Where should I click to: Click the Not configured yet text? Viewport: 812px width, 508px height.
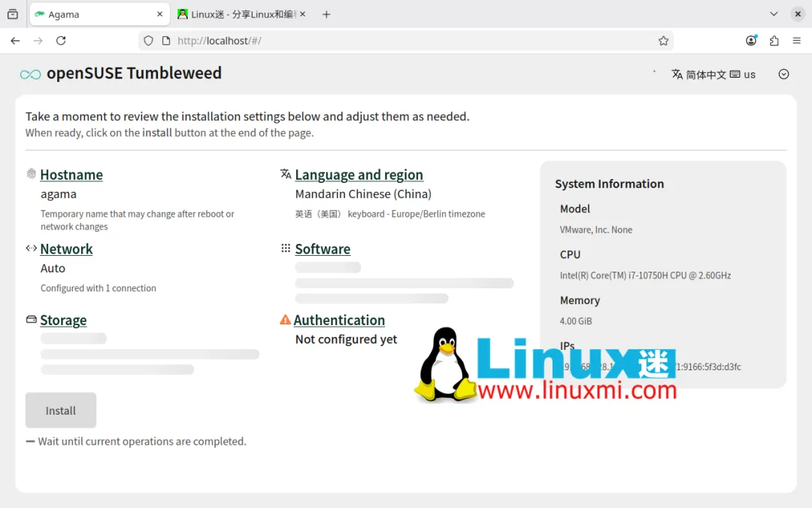pos(346,339)
